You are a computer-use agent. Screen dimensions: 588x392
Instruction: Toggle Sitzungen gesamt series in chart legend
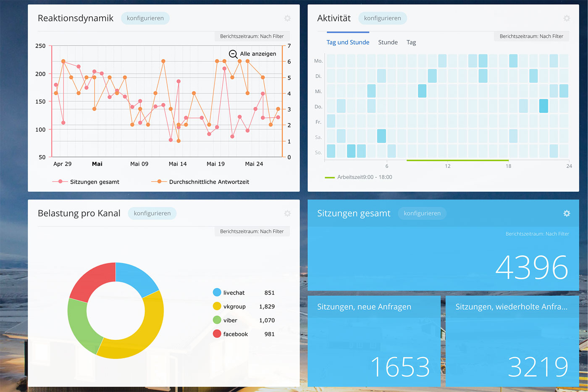[x=86, y=182]
